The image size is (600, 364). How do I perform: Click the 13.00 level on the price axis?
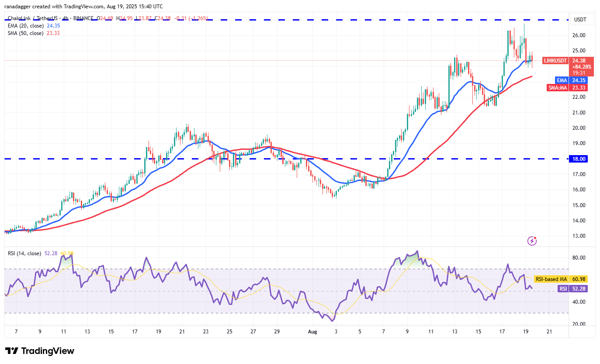point(580,236)
